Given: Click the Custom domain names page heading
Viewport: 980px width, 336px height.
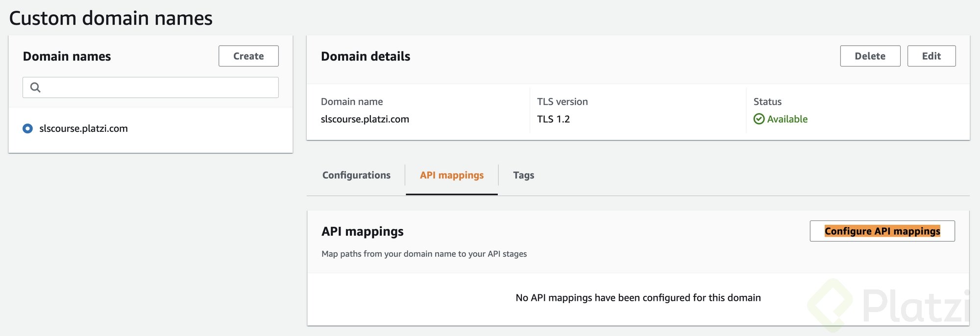Looking at the screenshot, I should (111, 18).
